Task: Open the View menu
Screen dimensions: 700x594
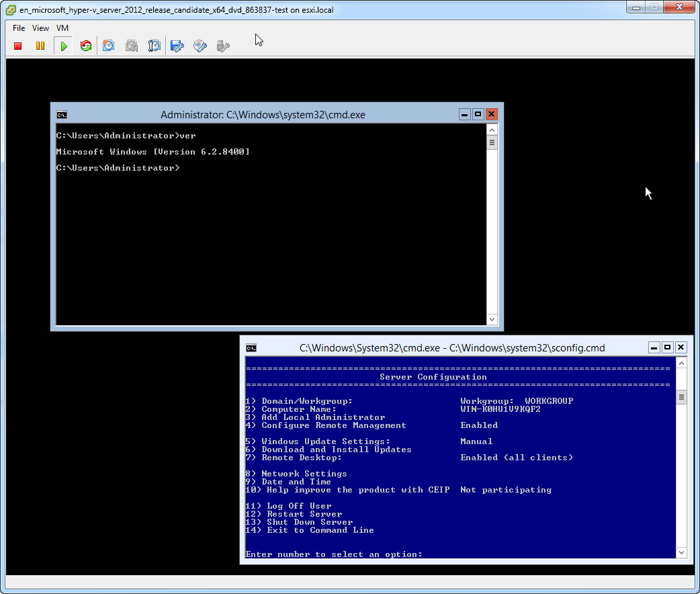Action: click(x=40, y=28)
